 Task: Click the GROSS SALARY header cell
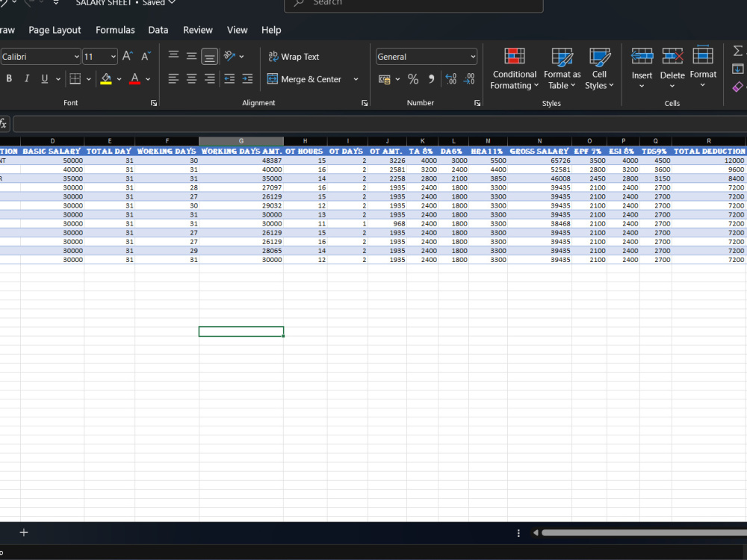pos(540,151)
